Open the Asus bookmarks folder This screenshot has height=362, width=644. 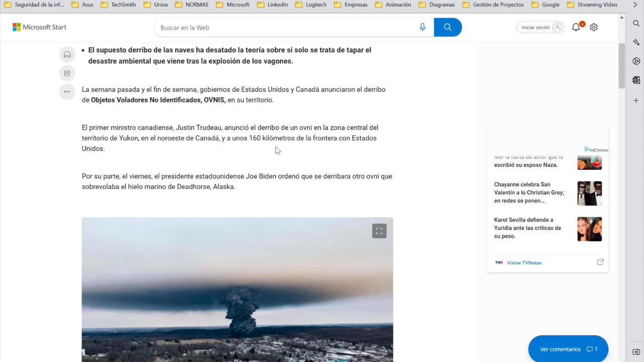click(83, 5)
